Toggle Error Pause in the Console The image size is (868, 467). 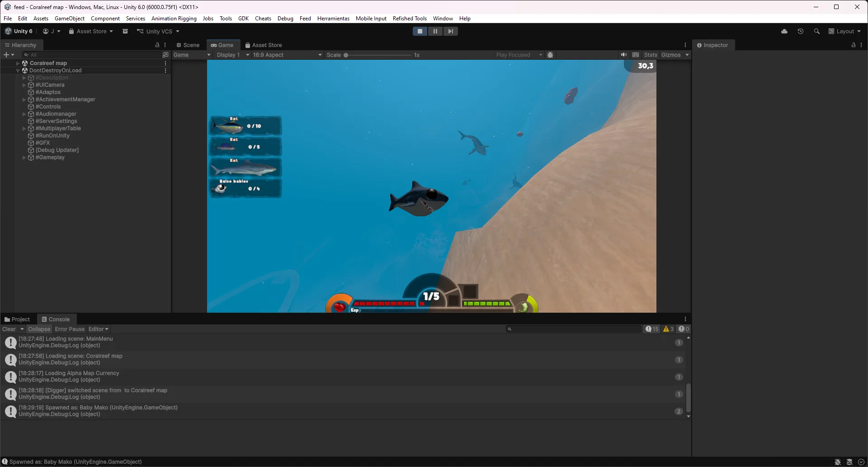click(70, 329)
